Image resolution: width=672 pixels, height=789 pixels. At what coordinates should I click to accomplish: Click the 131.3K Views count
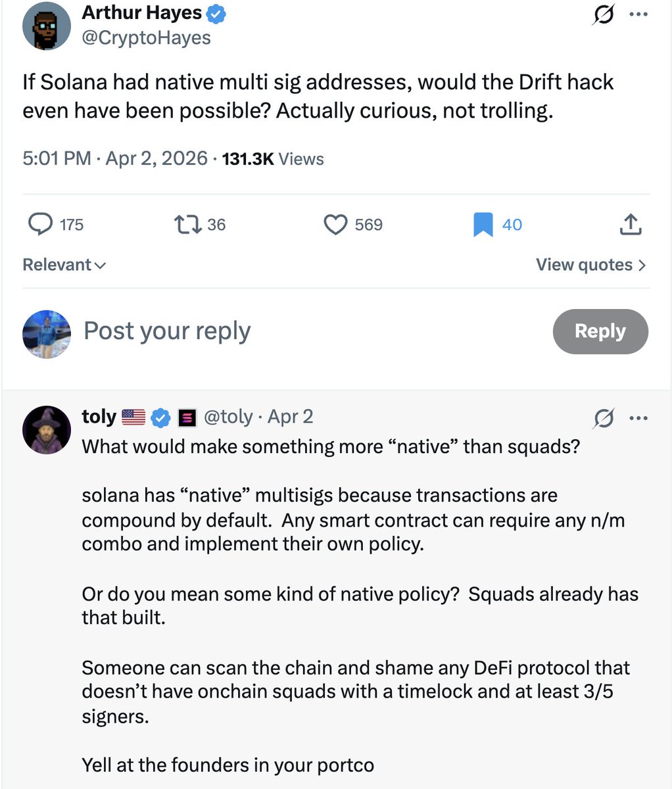pos(273,158)
